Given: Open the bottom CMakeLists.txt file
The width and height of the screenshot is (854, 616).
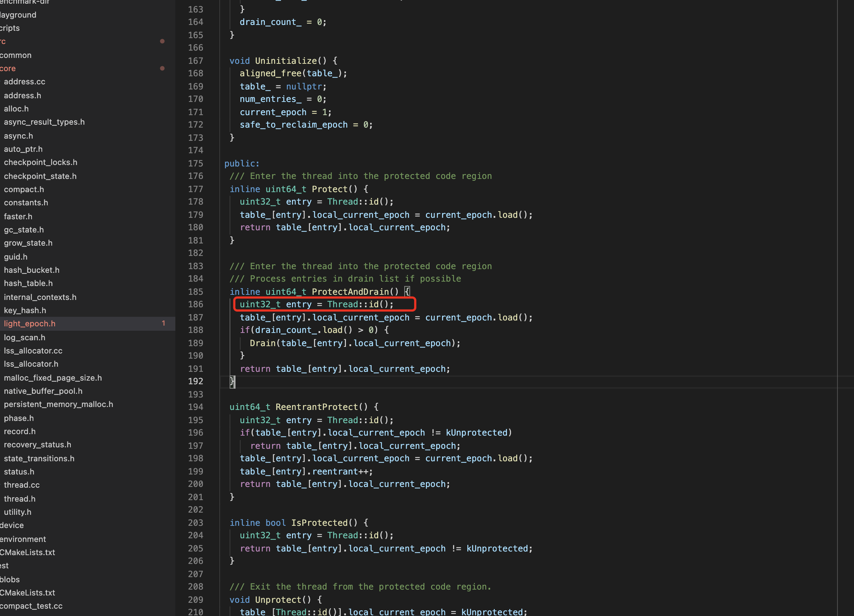Looking at the screenshot, I should (x=28, y=593).
